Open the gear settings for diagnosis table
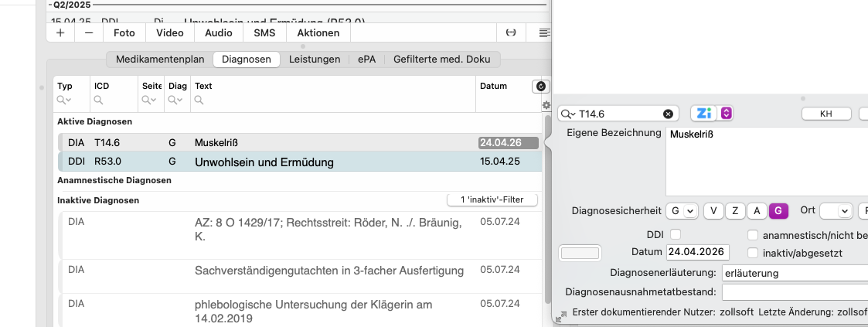Screen dimensions: 868x327 (x=546, y=105)
